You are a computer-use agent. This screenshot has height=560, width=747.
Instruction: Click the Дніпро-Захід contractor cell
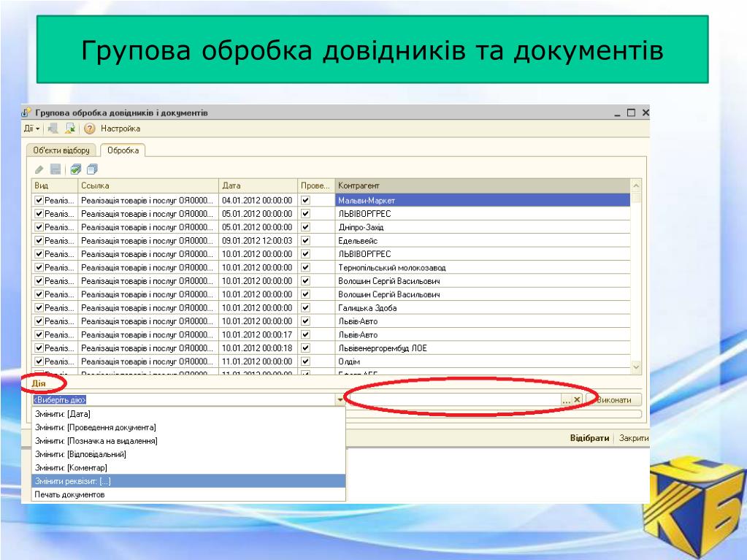pos(483,227)
